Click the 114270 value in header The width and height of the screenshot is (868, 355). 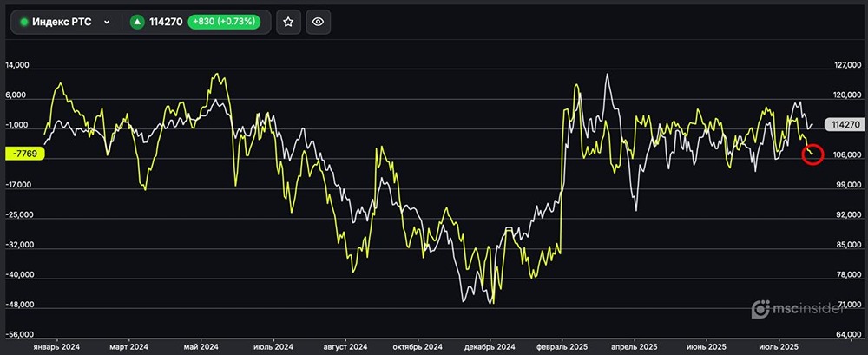click(x=165, y=22)
